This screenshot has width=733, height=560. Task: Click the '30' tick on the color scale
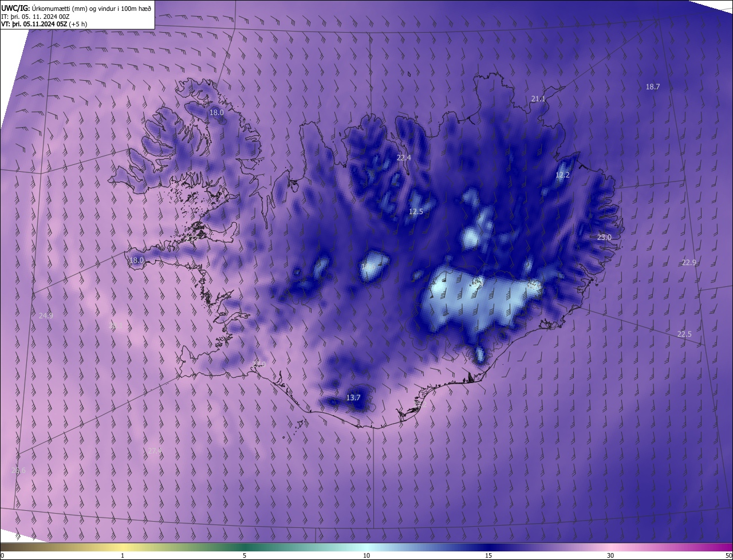pyautogui.click(x=610, y=555)
